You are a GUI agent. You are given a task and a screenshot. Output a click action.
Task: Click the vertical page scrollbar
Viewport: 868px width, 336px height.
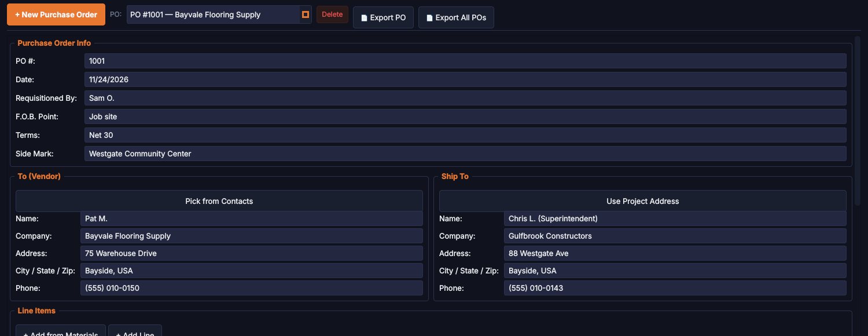[858, 122]
